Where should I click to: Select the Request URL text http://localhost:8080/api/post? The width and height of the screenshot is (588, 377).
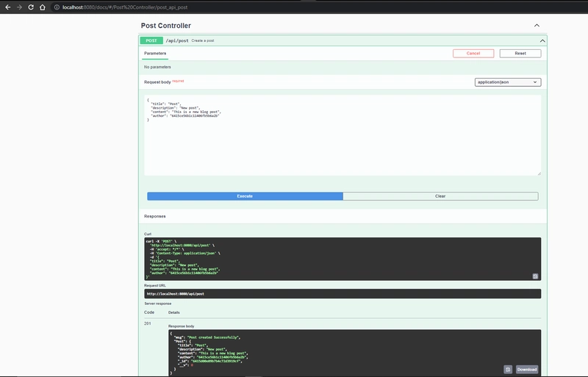(x=176, y=294)
